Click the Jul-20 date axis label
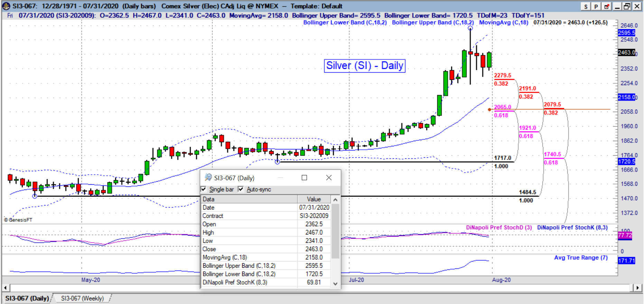The height and width of the screenshot is (304, 644). pyautogui.click(x=356, y=280)
